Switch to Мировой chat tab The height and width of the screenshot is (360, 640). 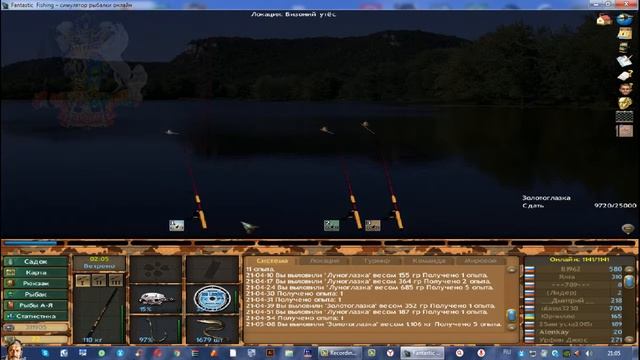point(480,260)
